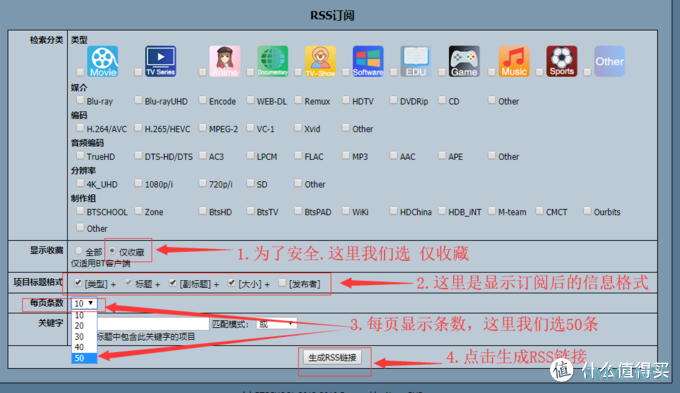680x393 pixels.
Task: Check the 1080p/i resolution option
Action: pos(138,183)
